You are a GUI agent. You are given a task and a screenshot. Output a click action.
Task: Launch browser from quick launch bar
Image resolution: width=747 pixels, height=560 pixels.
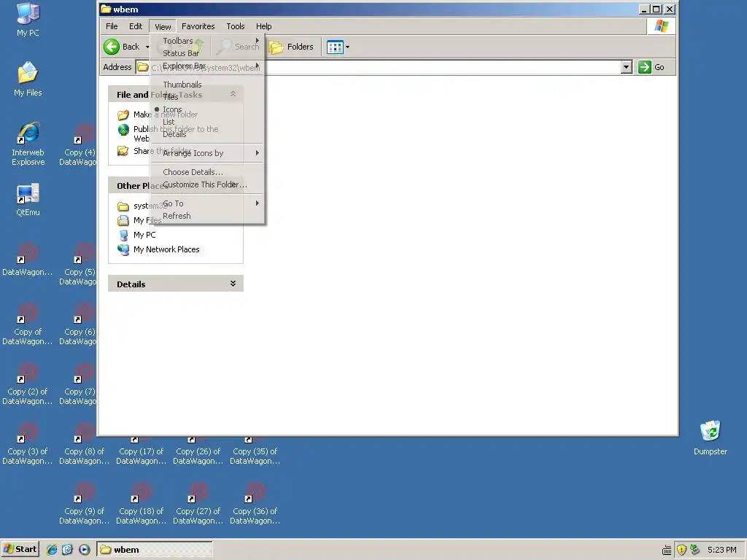pos(52,550)
